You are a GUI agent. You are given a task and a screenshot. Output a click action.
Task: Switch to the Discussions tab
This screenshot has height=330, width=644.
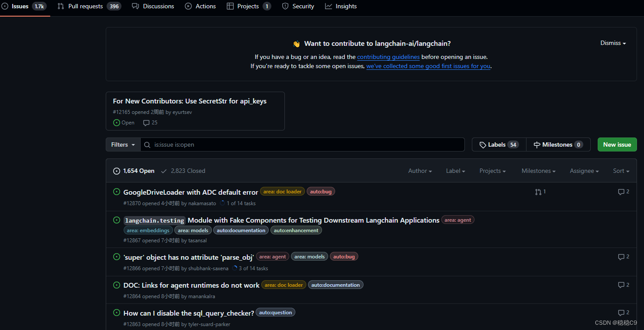153,6
